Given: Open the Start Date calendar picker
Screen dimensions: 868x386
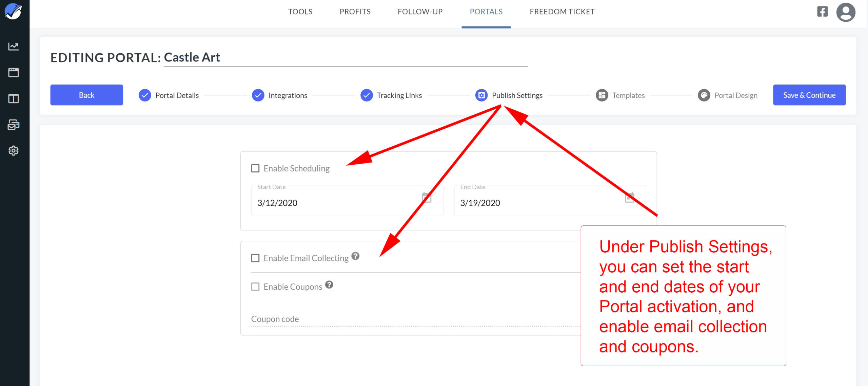Looking at the screenshot, I should 426,197.
